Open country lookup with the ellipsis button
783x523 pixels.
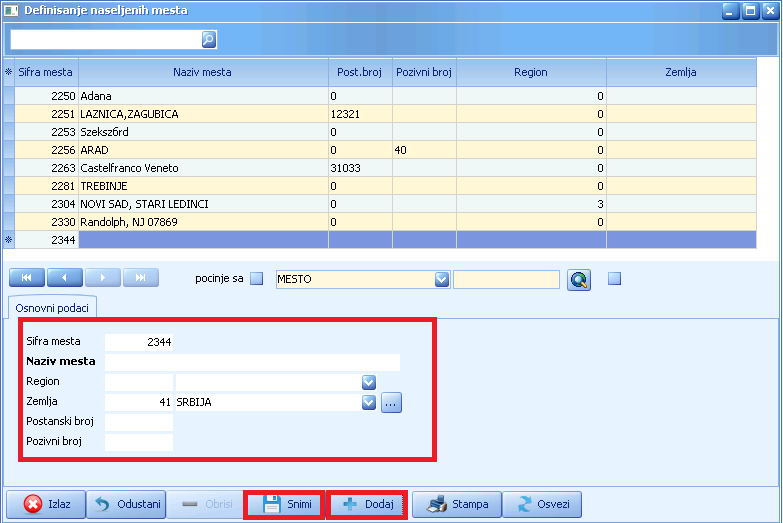[x=392, y=402]
